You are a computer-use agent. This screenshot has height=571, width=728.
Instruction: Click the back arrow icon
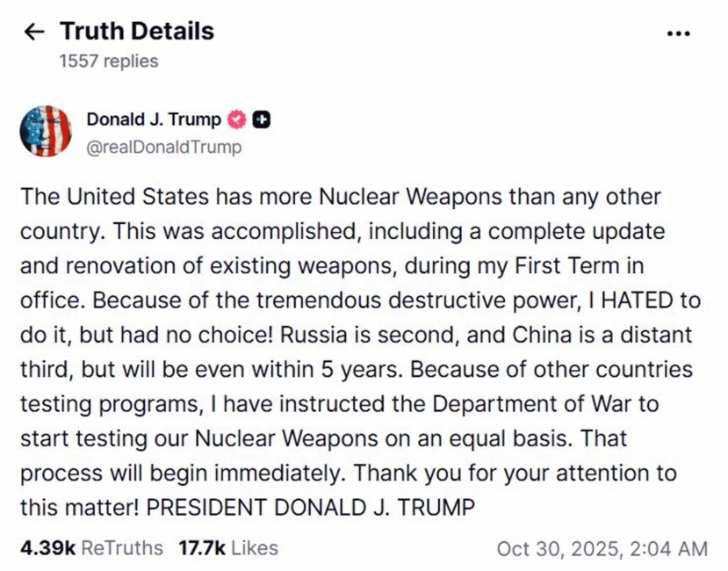click(x=34, y=32)
